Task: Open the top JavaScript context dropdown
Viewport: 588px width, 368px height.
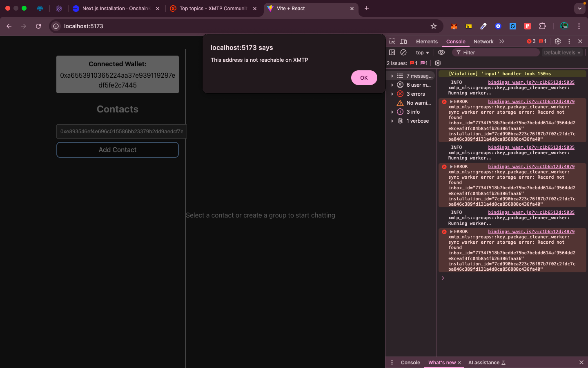Action: (x=422, y=53)
